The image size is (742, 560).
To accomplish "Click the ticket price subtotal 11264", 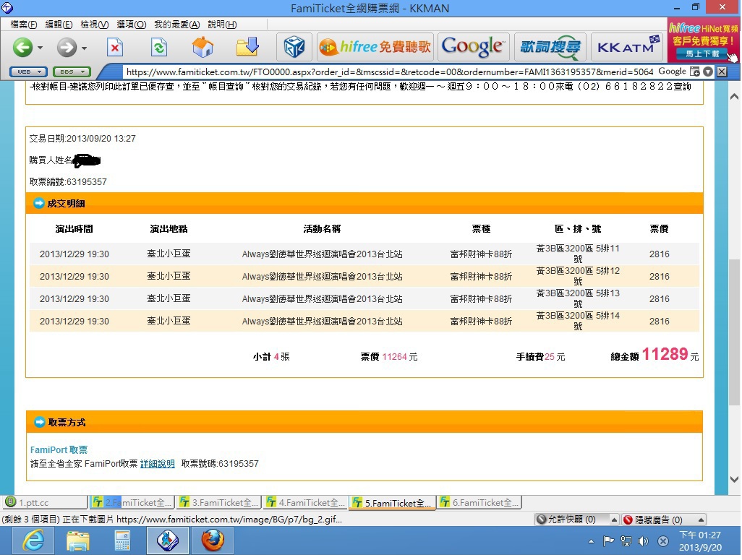I will (394, 357).
